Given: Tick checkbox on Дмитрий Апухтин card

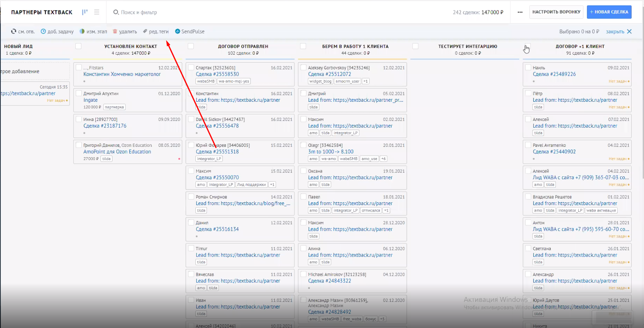Looking at the screenshot, I should coord(79,93).
